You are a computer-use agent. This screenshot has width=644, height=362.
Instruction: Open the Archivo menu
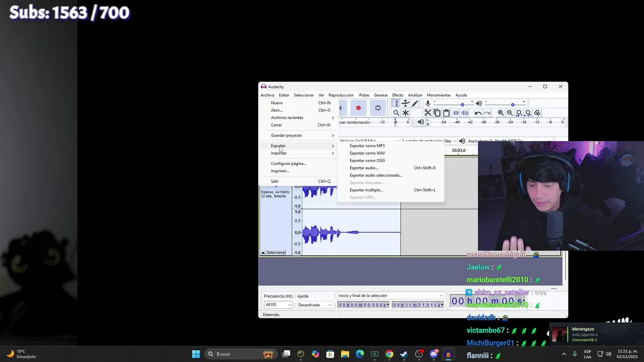(x=267, y=95)
